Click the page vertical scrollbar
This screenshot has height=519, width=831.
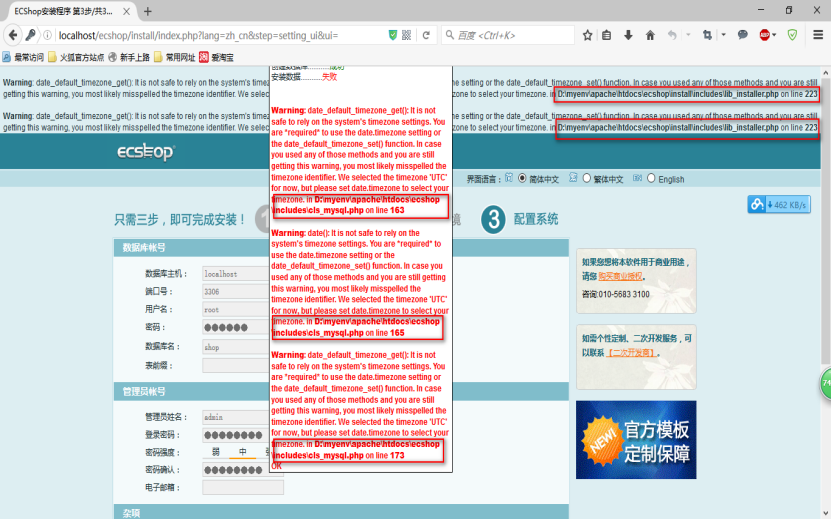826,222
